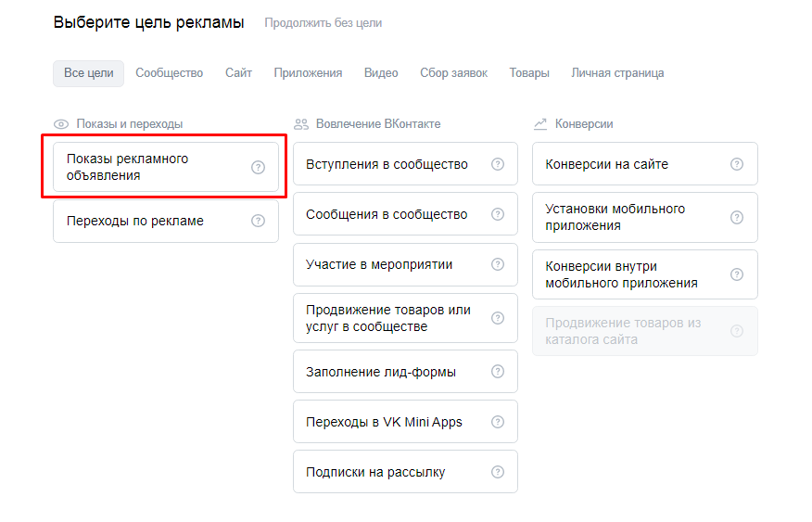Click help icon for Конверсии на сайте
This screenshot has height=522, width=812.
(737, 164)
